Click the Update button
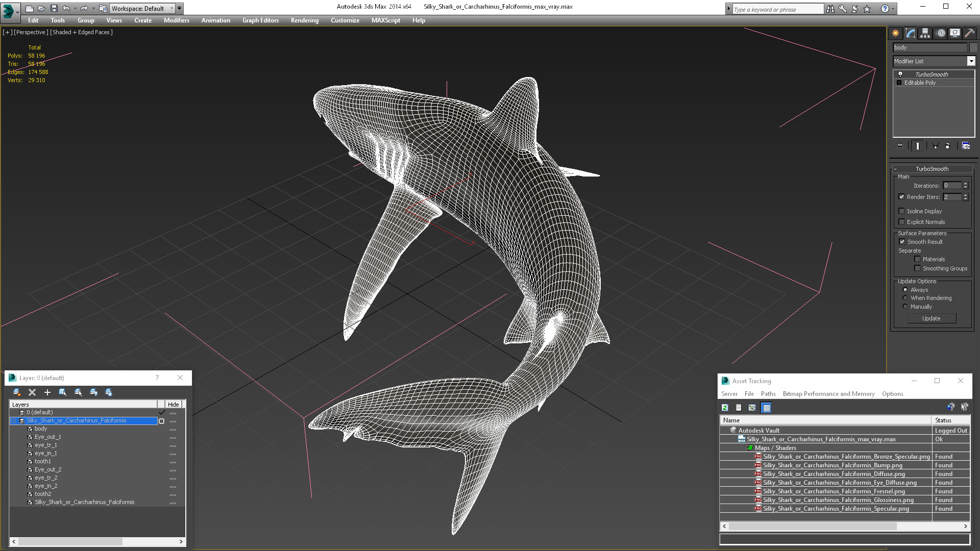Image resolution: width=980 pixels, height=551 pixels. point(931,318)
